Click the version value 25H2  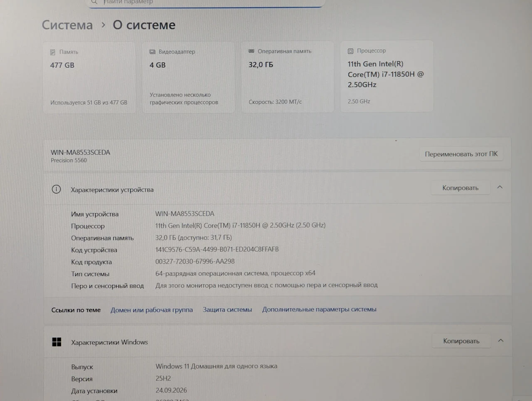(163, 378)
